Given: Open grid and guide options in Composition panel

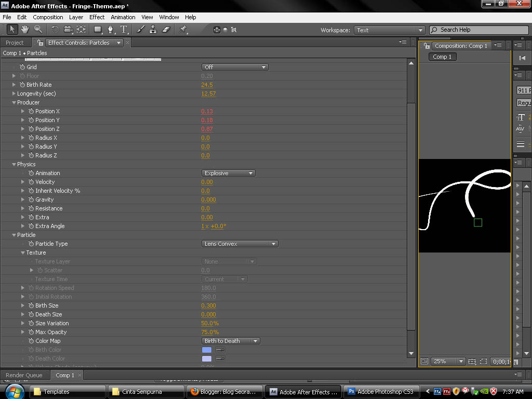Looking at the screenshot, I should tap(472, 362).
